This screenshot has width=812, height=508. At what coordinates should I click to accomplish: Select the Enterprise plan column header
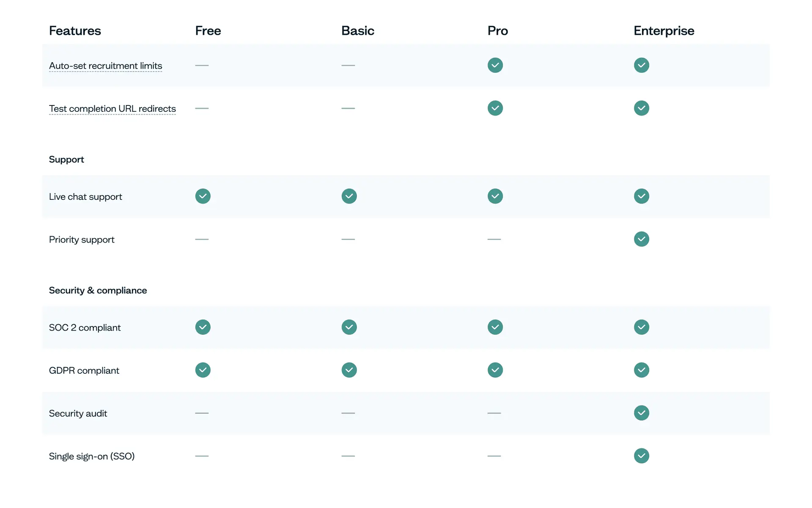click(664, 30)
